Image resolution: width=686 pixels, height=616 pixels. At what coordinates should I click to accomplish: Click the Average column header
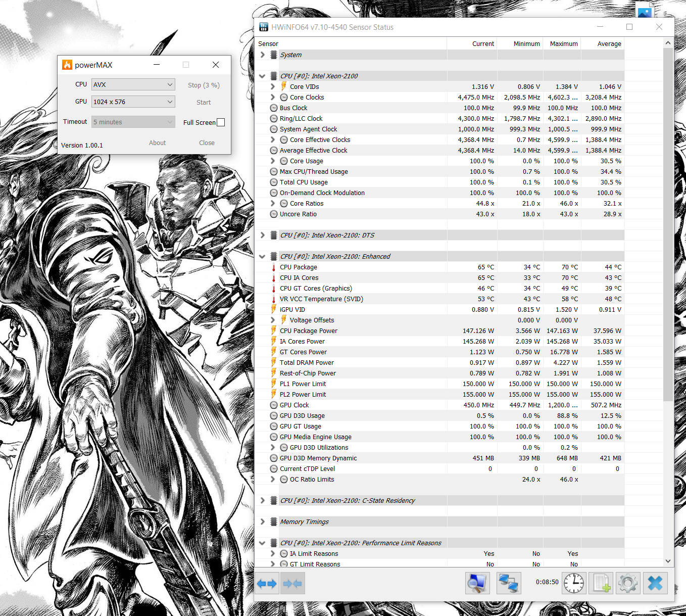(x=603, y=43)
